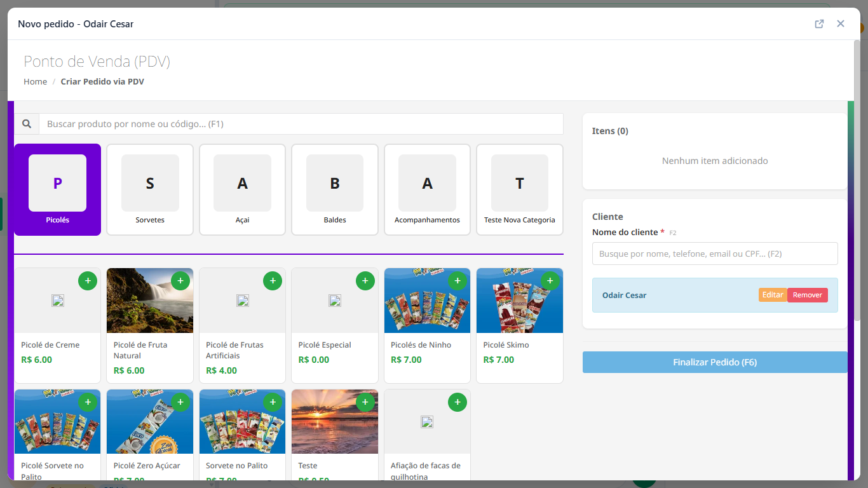Add Picolé de Creme with plus icon
Viewport: 868px width, 488px height.
[88, 281]
